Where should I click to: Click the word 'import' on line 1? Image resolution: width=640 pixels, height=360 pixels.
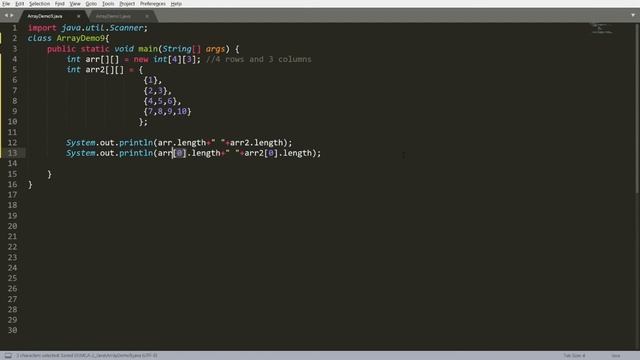pyautogui.click(x=42, y=28)
